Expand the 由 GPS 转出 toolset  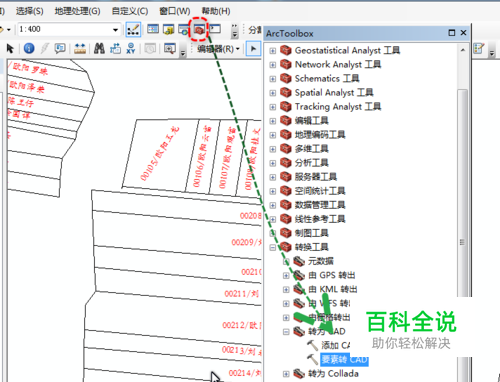286,276
